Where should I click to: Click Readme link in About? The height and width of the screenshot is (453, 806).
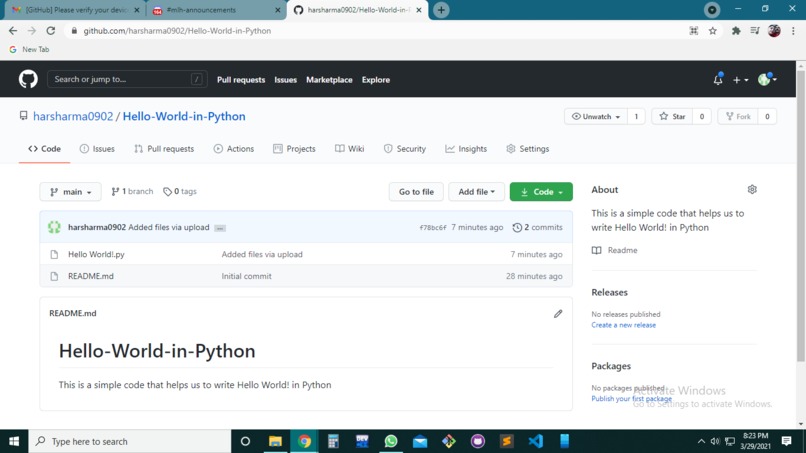tap(614, 250)
